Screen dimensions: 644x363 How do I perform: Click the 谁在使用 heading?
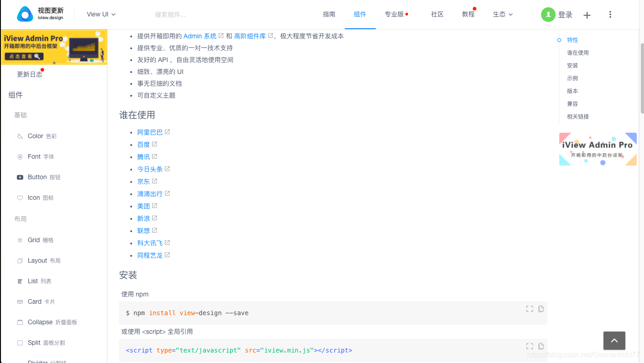pos(137,115)
